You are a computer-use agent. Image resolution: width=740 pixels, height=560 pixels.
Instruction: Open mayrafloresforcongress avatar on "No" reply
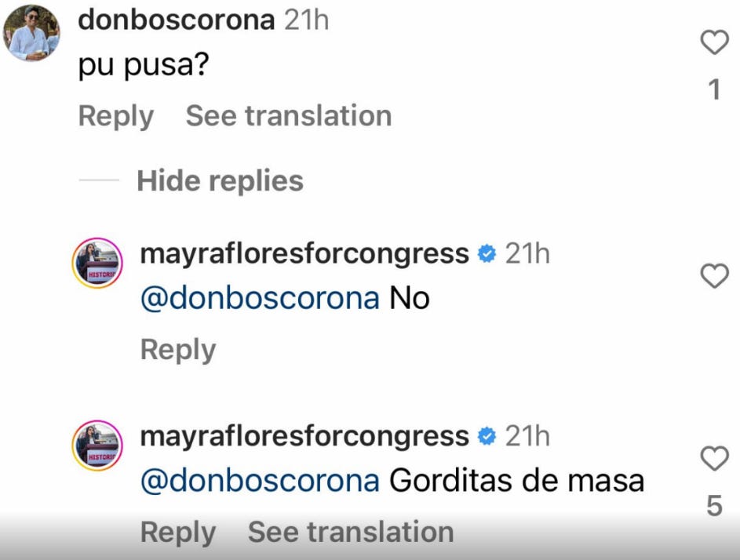tap(97, 263)
